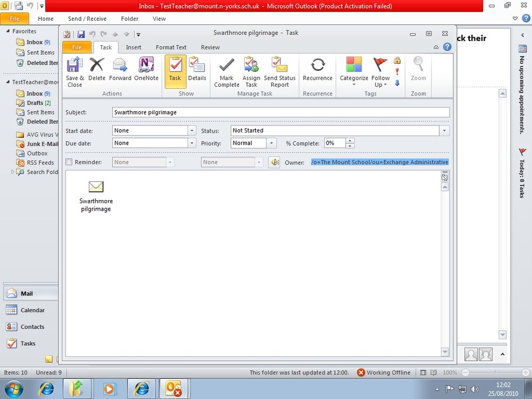Show the Task view button
Screen dimensions: 532x399
point(175,71)
